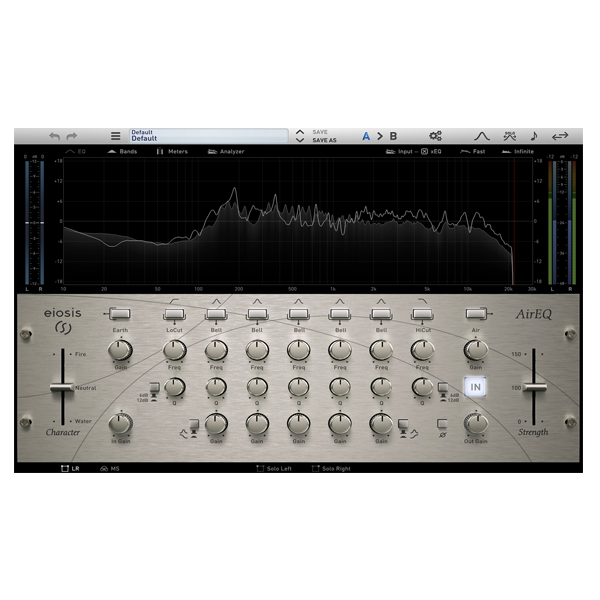
Task: Open the settings gears icon
Action: point(435,136)
